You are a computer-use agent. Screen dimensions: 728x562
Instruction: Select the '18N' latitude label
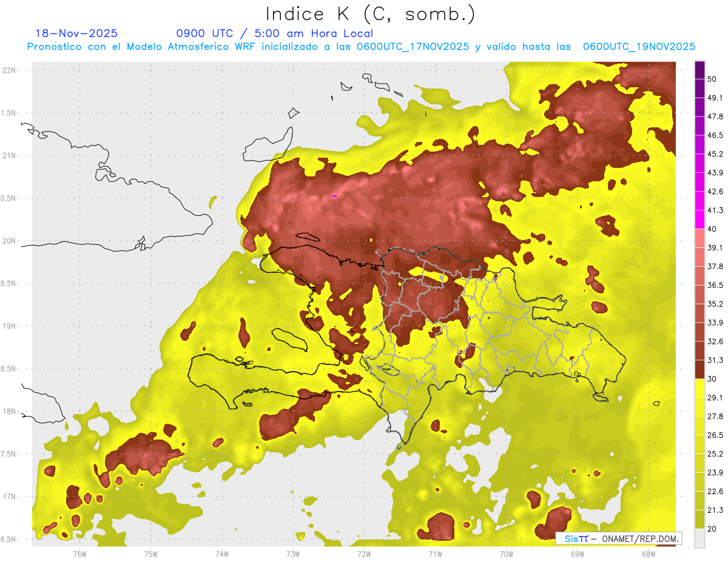point(9,411)
